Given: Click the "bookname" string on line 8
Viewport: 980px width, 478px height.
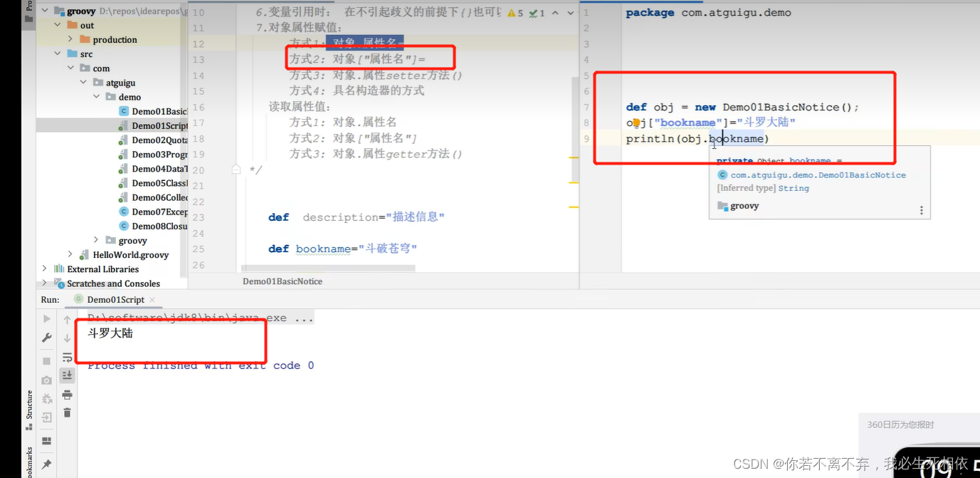Looking at the screenshot, I should (x=688, y=123).
